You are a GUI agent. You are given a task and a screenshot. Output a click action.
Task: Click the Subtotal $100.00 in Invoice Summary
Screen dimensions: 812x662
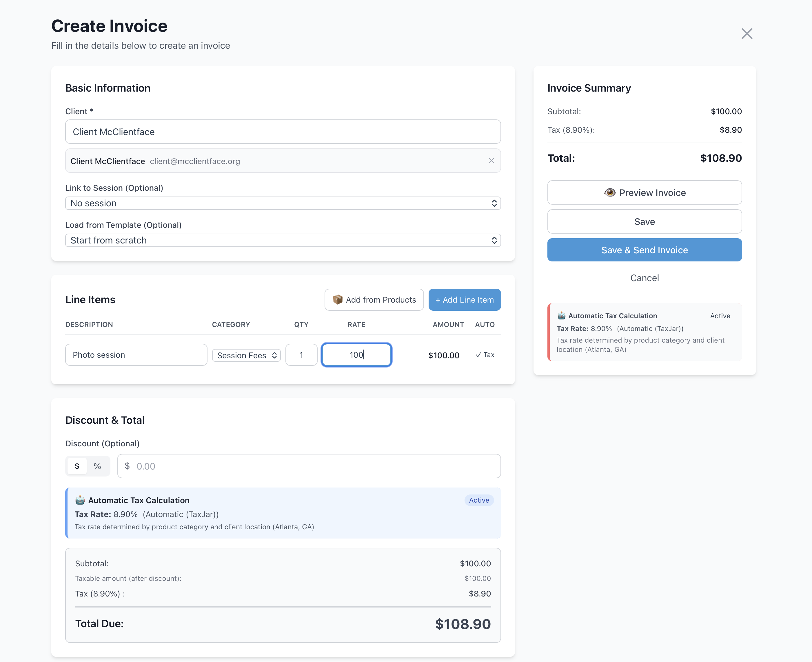click(726, 111)
